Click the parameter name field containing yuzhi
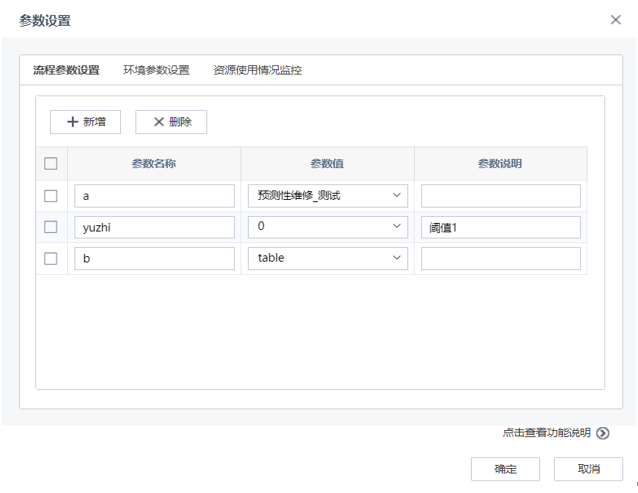Image resolution: width=638 pixels, height=493 pixels. [154, 227]
